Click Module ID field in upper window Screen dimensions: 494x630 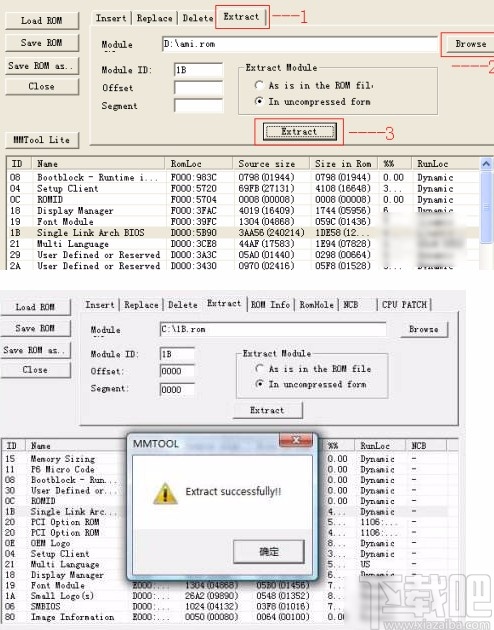[198, 70]
